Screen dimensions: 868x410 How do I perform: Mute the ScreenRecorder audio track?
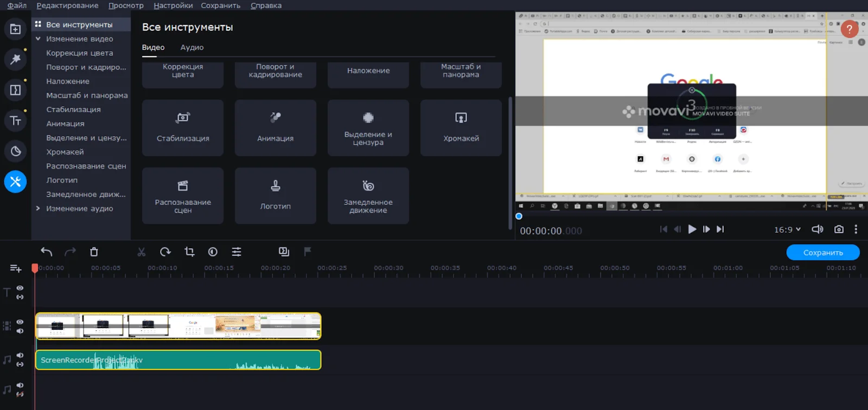pos(20,355)
